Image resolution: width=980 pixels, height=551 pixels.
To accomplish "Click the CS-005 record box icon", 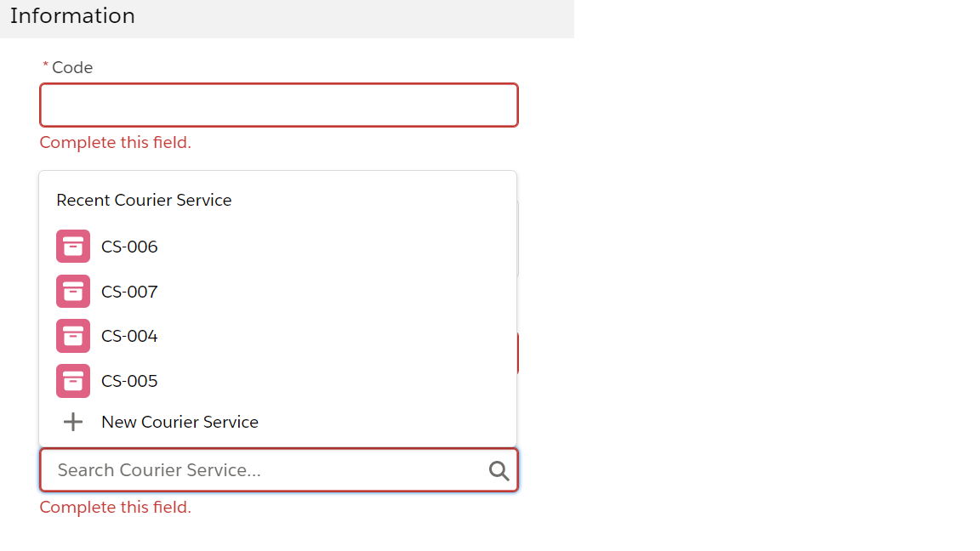I will click(73, 381).
